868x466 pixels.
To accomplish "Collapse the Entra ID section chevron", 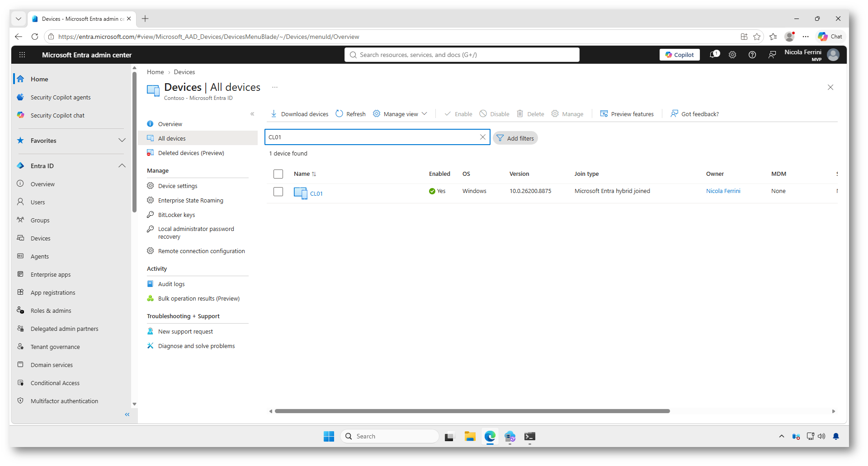I will pyautogui.click(x=122, y=166).
